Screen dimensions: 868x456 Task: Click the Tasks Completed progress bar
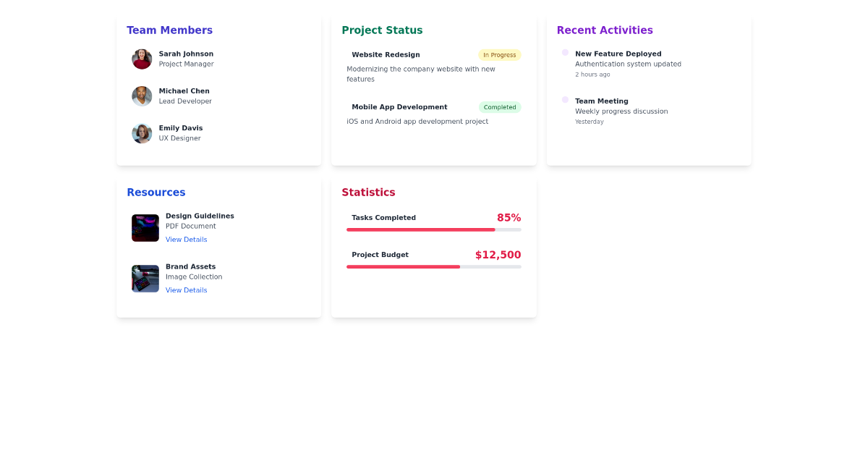pyautogui.click(x=433, y=229)
